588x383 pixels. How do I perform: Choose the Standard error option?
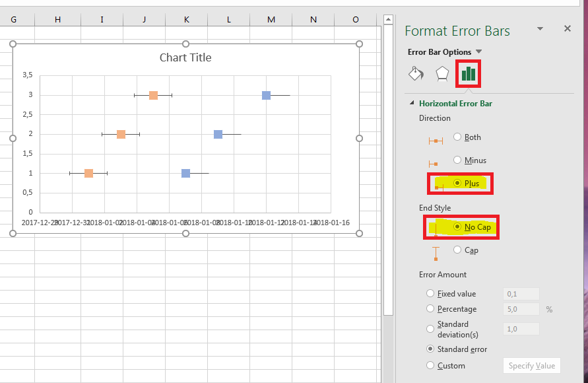coord(430,349)
